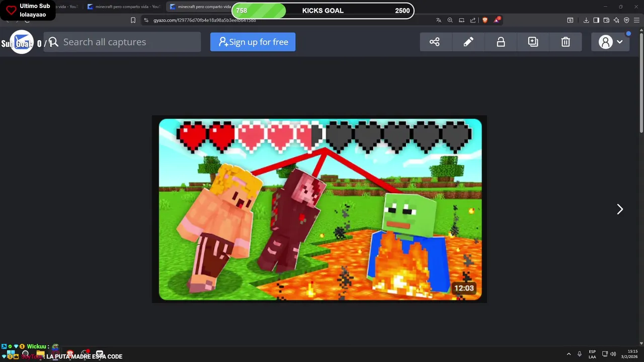Viewport: 644px width, 362px height.
Task: Show hidden system tray icons chevron
Action: point(569,354)
